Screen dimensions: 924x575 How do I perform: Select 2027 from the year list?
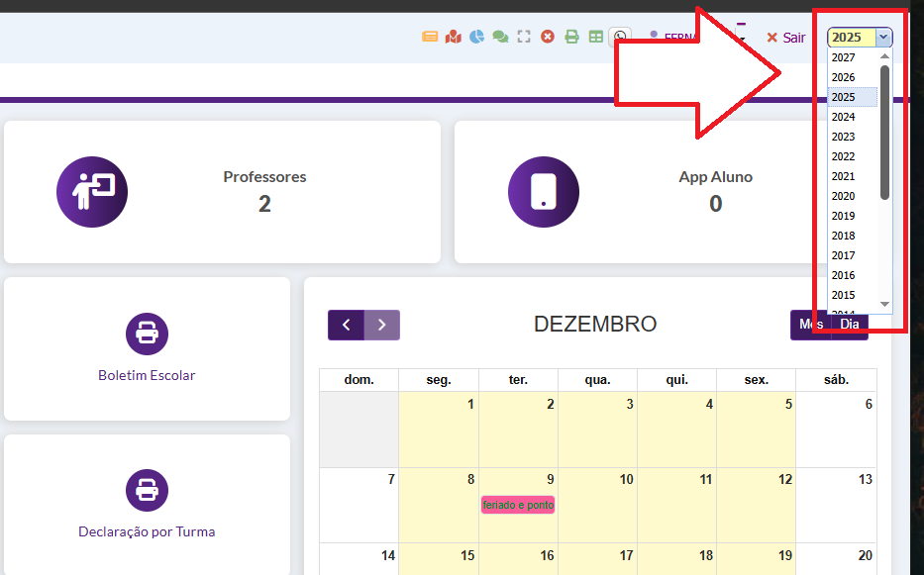(844, 57)
